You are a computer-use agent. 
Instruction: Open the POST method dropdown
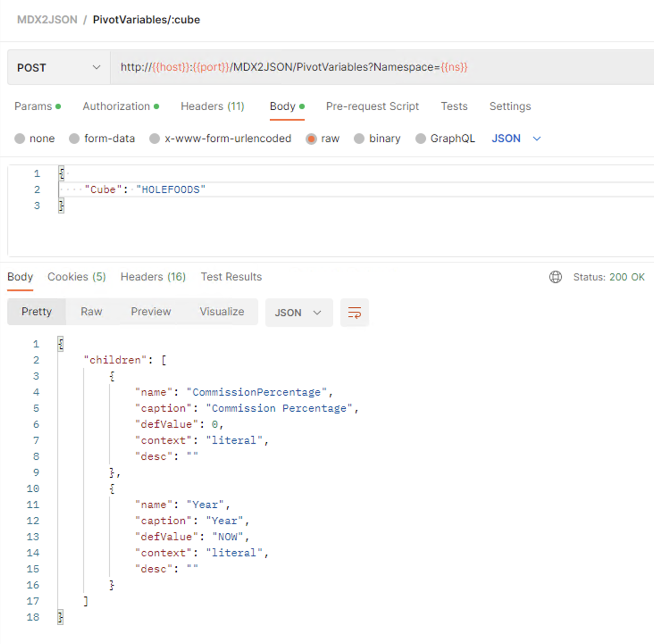pyautogui.click(x=59, y=67)
